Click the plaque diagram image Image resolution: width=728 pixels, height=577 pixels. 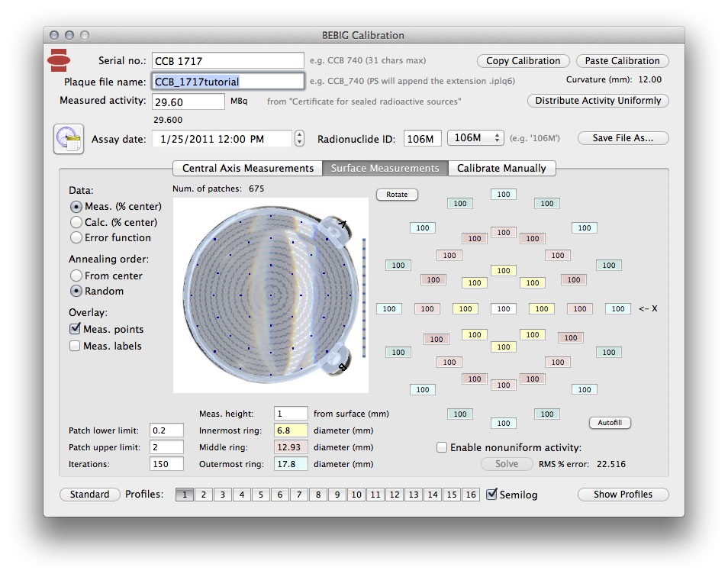click(x=271, y=295)
